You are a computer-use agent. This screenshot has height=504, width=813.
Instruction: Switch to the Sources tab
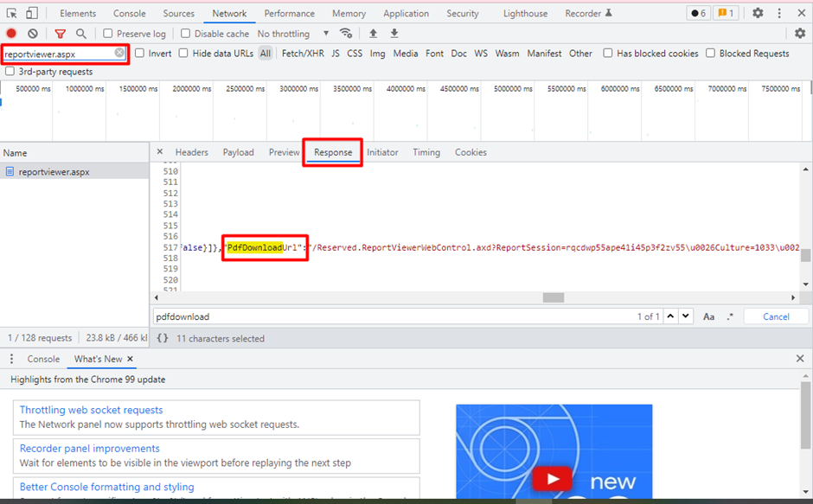tap(178, 14)
